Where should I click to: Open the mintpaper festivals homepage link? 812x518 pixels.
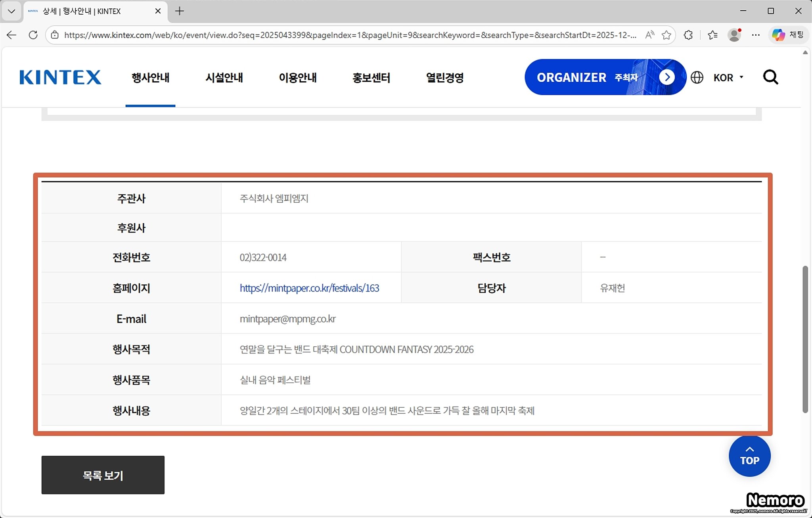(309, 288)
